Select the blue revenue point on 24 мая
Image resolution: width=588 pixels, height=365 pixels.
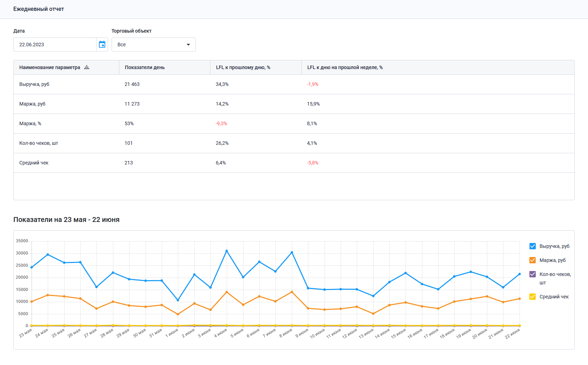coord(48,255)
